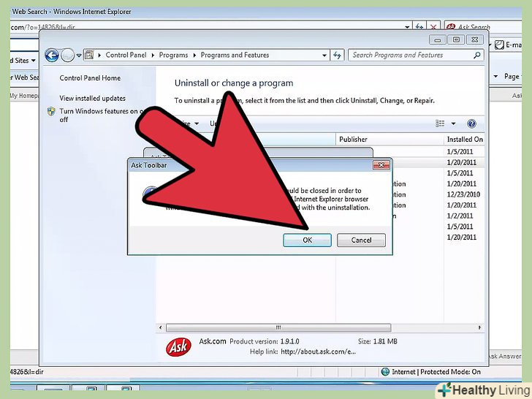The height and width of the screenshot is (399, 532).
Task: Go back with the blue Back arrow in Control Panel
Action: 52,56
